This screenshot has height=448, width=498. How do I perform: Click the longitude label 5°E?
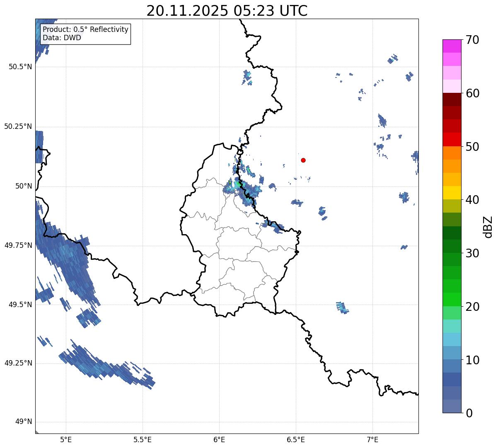[66, 439]
